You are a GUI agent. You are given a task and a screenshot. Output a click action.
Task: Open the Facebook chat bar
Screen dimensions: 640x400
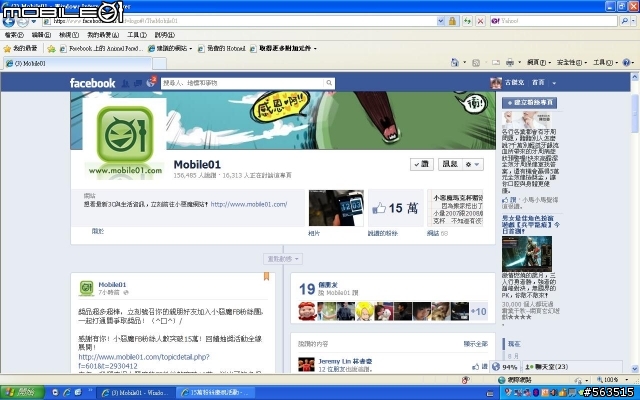tap(573, 367)
